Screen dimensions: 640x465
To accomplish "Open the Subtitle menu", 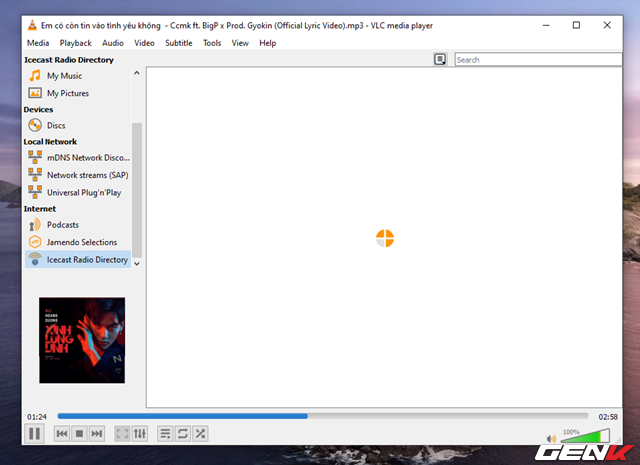I will (179, 43).
